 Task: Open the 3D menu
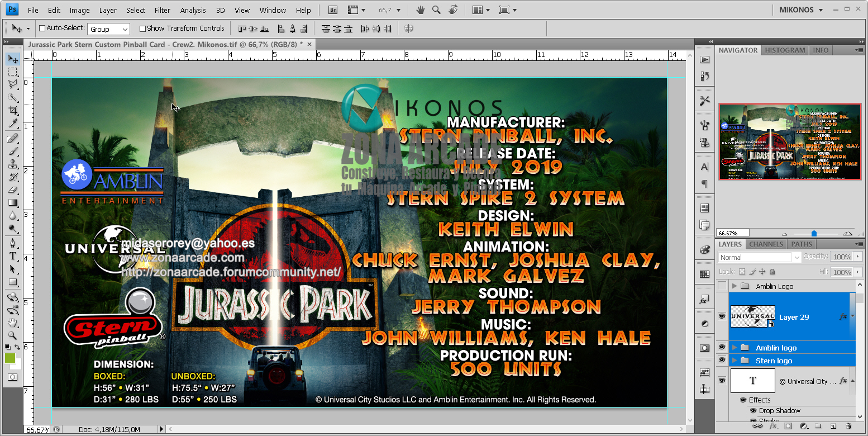click(220, 10)
